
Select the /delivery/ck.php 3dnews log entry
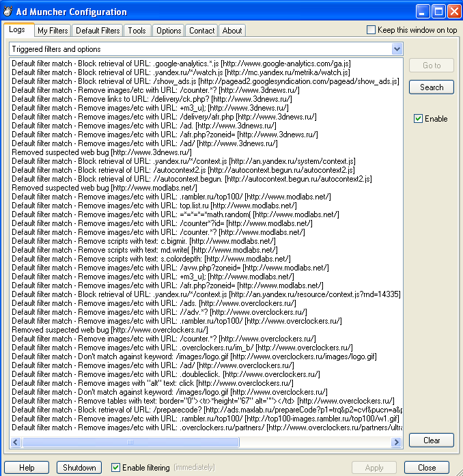pos(152,99)
